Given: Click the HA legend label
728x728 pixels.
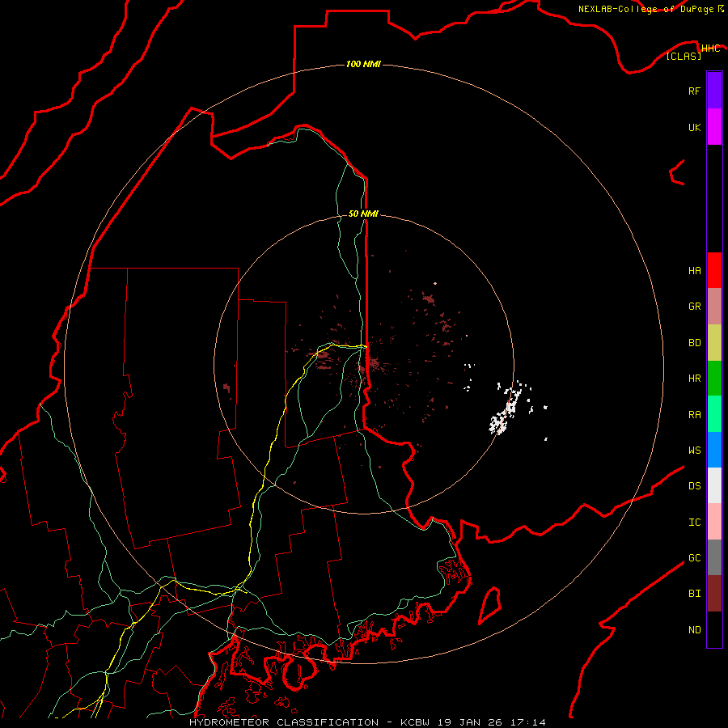Looking at the screenshot, I should pos(694,271).
